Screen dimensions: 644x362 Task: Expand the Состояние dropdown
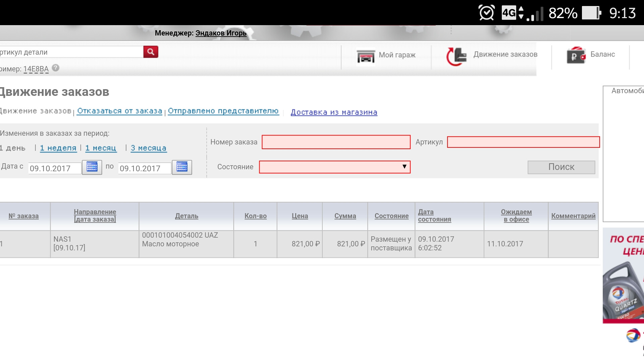pyautogui.click(x=335, y=167)
